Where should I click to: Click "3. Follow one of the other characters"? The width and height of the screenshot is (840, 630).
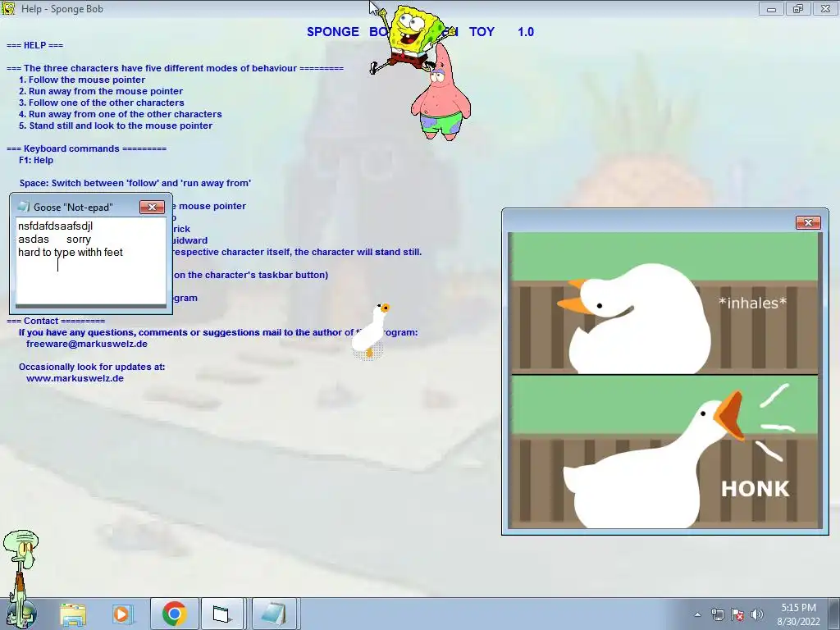101,103
